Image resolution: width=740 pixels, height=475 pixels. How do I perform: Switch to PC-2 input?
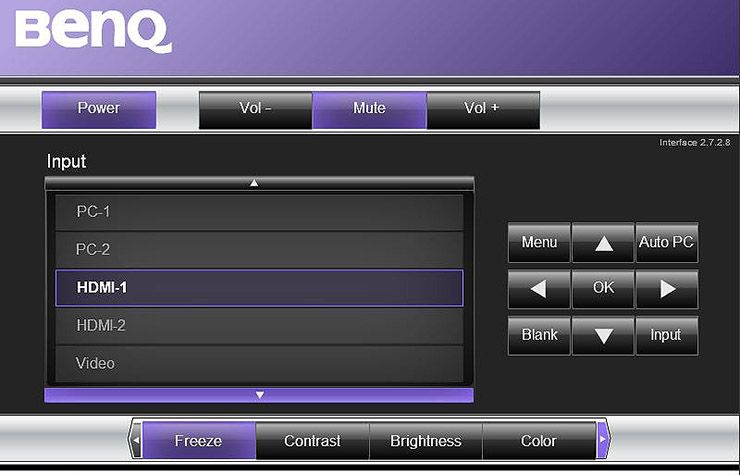[259, 249]
